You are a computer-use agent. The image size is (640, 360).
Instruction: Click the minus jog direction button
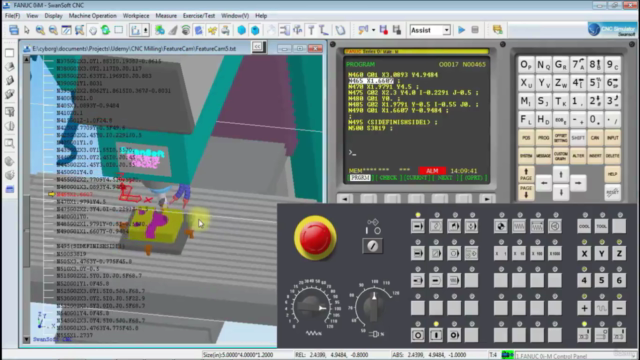coord(619,308)
